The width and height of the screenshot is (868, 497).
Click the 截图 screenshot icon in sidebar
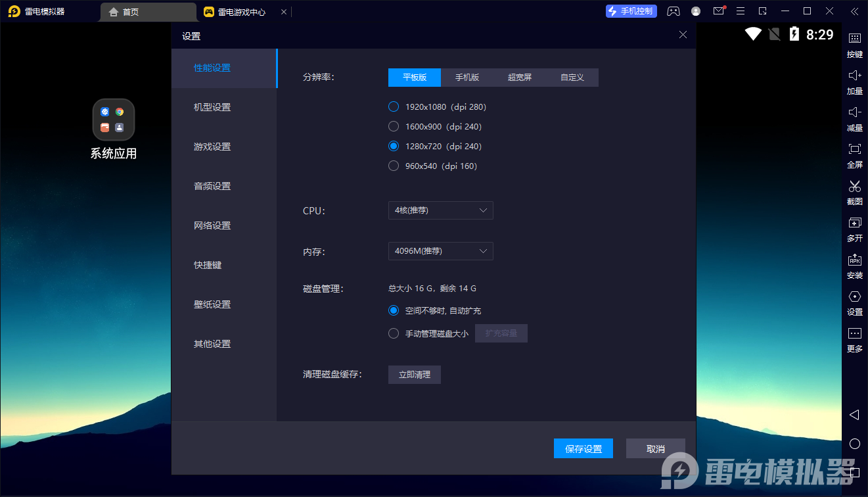854,193
